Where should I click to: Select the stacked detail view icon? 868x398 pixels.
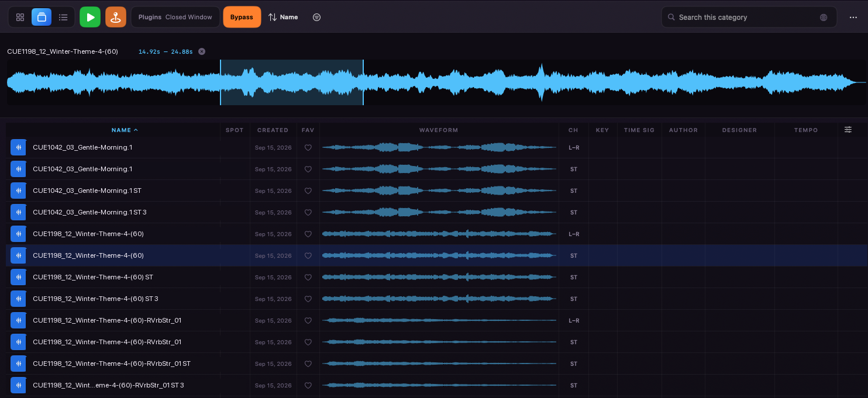coord(42,18)
